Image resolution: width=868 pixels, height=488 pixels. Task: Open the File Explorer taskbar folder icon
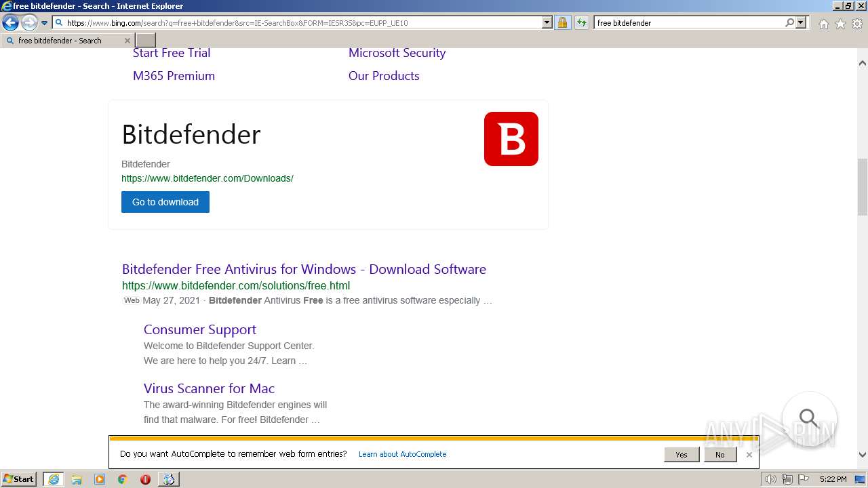pos(77,479)
